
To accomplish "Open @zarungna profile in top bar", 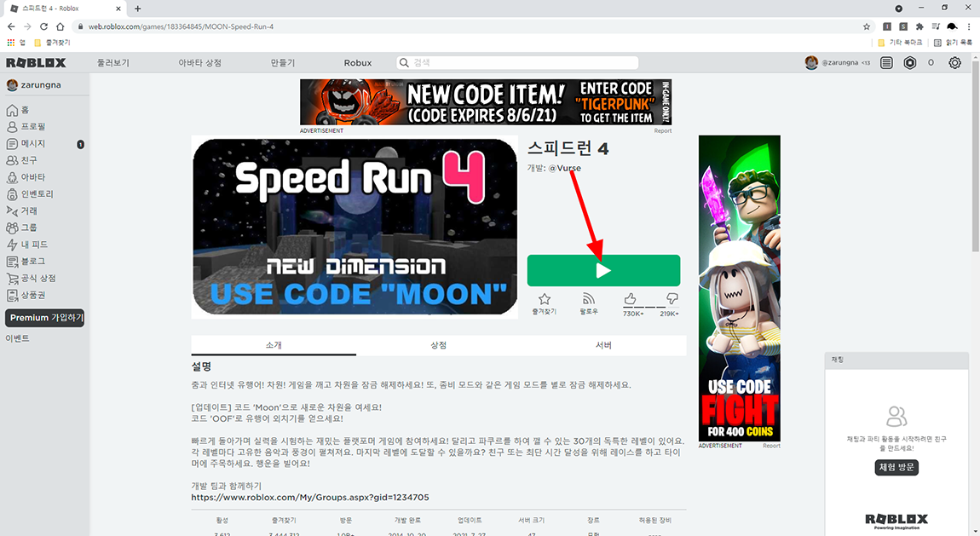I will pyautogui.click(x=839, y=62).
